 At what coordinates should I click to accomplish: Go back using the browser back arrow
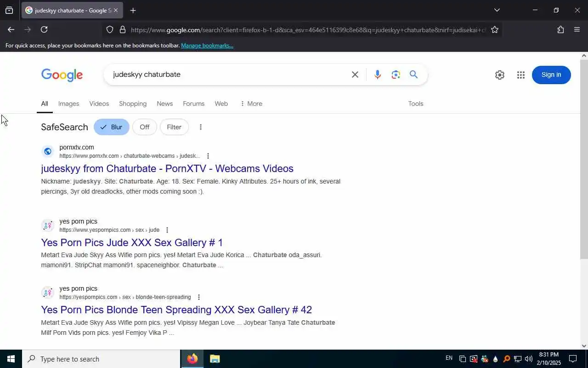pos(11,29)
